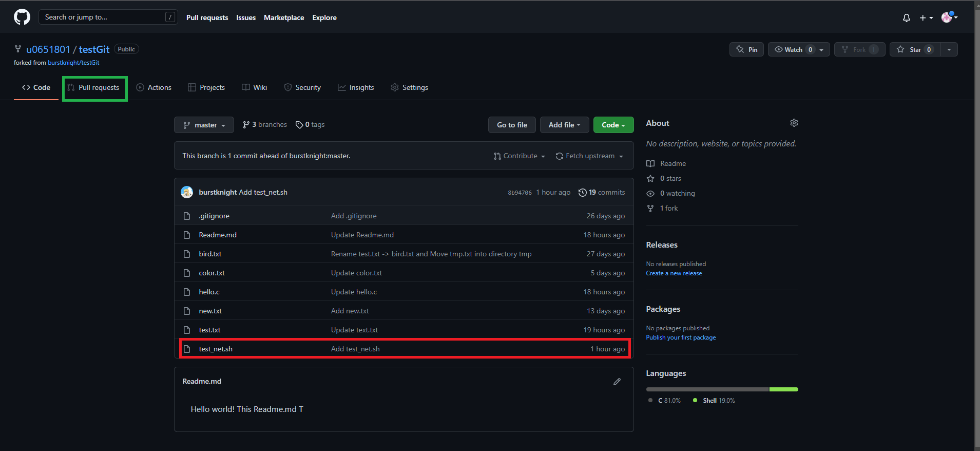The width and height of the screenshot is (980, 451).
Task: Click the Readme book icon in About
Action: coord(650,164)
